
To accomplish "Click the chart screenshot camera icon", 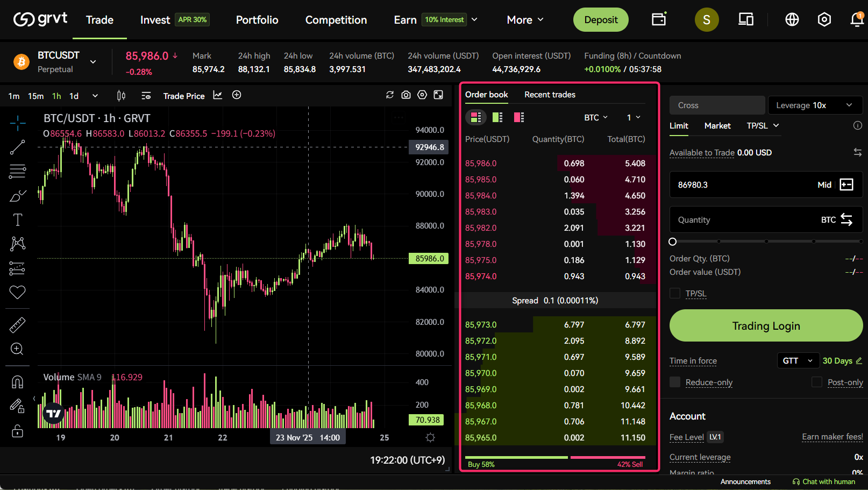I will tap(406, 95).
